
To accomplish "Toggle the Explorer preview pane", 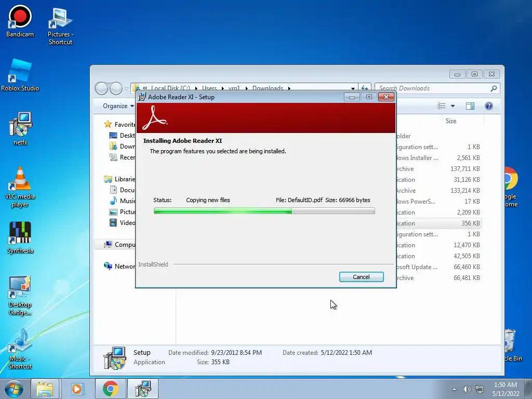I will pyautogui.click(x=470, y=106).
